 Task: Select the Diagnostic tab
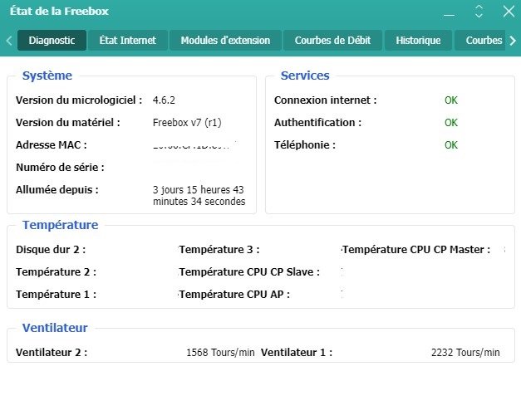(x=52, y=40)
